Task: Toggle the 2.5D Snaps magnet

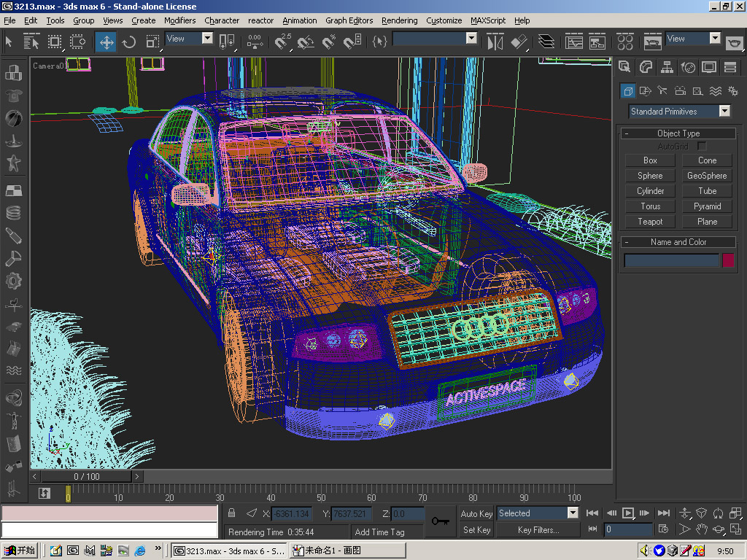Action: point(282,42)
